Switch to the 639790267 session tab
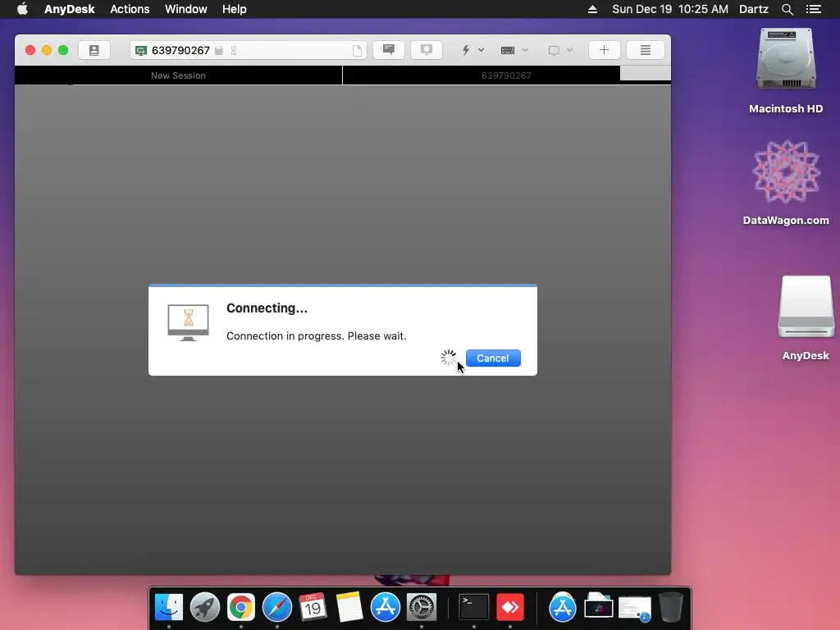 pyautogui.click(x=506, y=75)
